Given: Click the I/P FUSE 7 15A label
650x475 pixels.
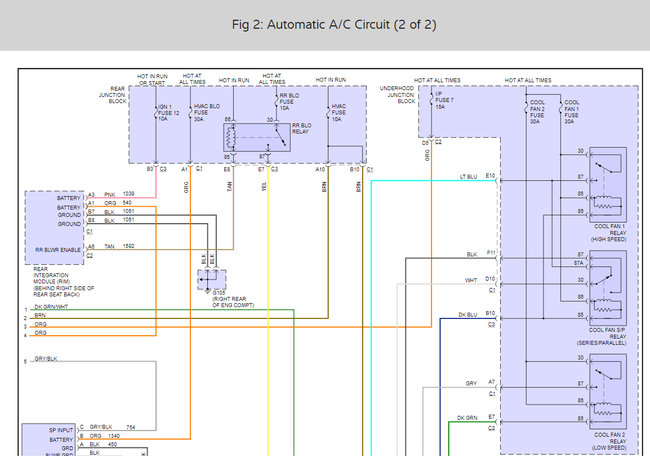Looking at the screenshot, I should tap(444, 100).
